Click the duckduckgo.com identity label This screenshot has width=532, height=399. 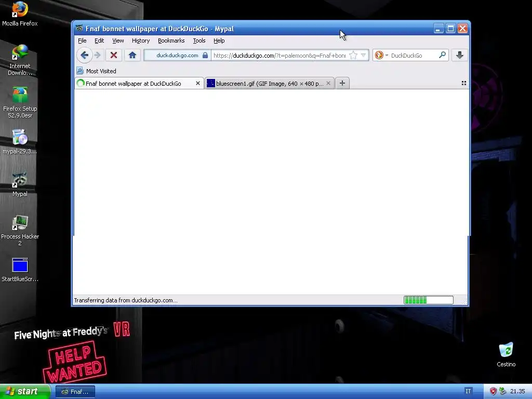coord(177,55)
